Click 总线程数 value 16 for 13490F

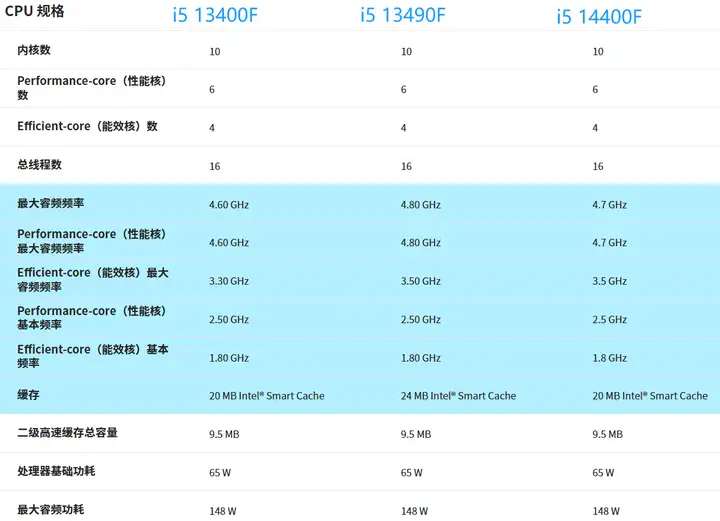coord(406,166)
